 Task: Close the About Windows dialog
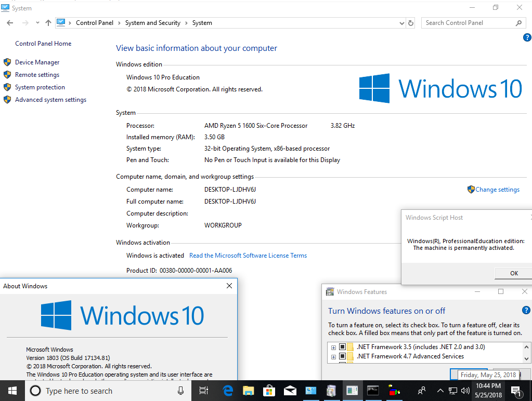pyautogui.click(x=229, y=286)
